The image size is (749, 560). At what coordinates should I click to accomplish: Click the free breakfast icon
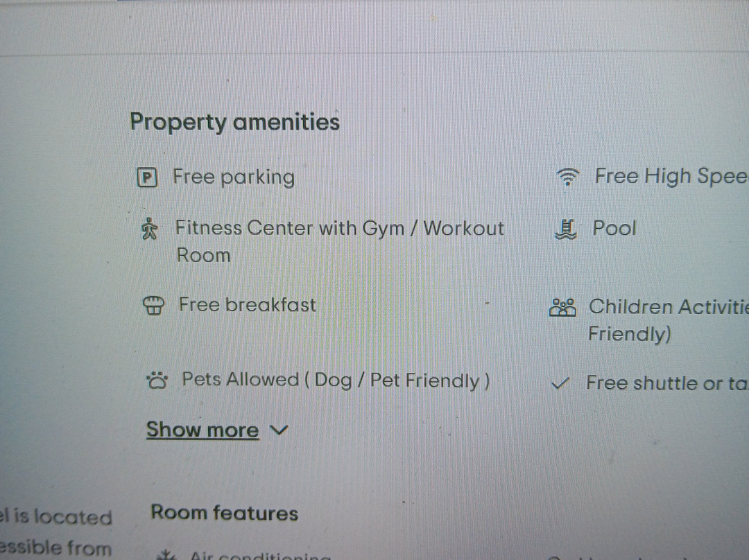153,306
